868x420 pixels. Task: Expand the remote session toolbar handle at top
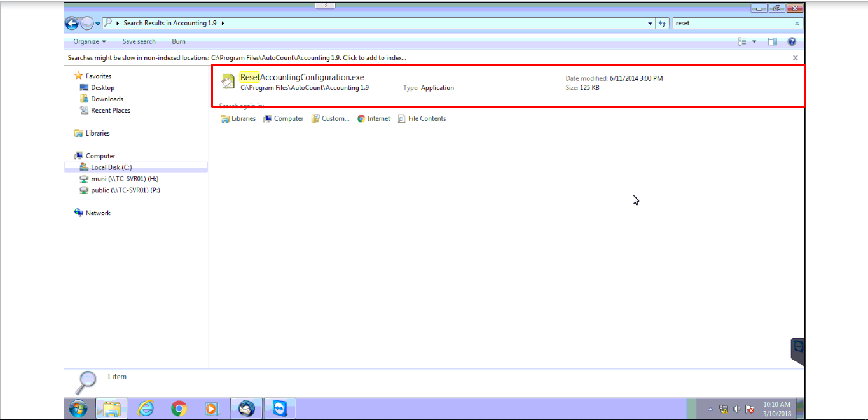point(325,4)
